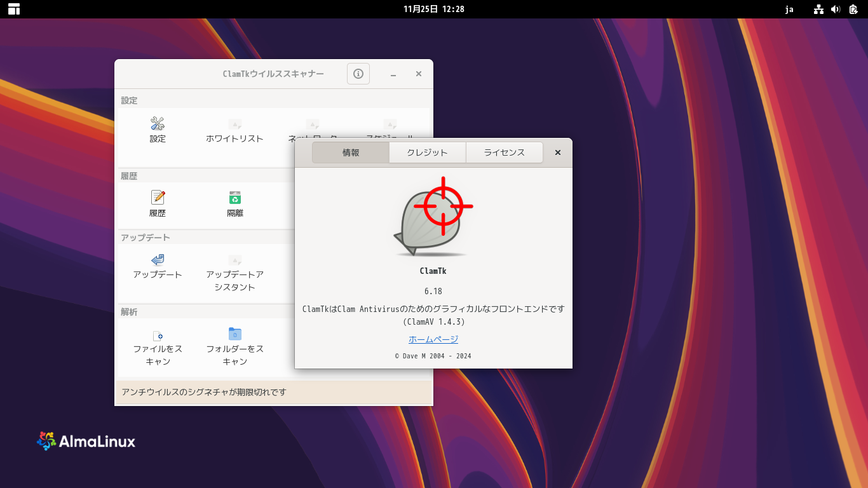Open the 隔離 quarantine icon
868x488 pixels.
pyautogui.click(x=235, y=198)
